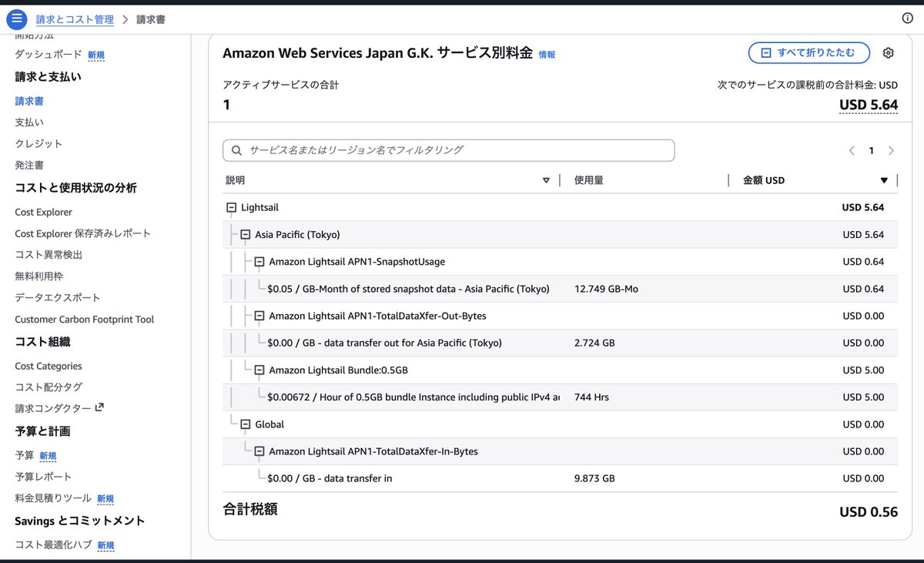
Task: Open the 情報 link next to the title
Action: 548,53
